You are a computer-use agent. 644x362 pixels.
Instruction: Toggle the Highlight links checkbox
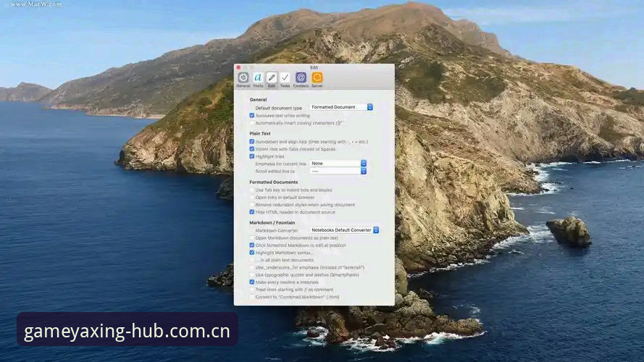click(x=252, y=156)
